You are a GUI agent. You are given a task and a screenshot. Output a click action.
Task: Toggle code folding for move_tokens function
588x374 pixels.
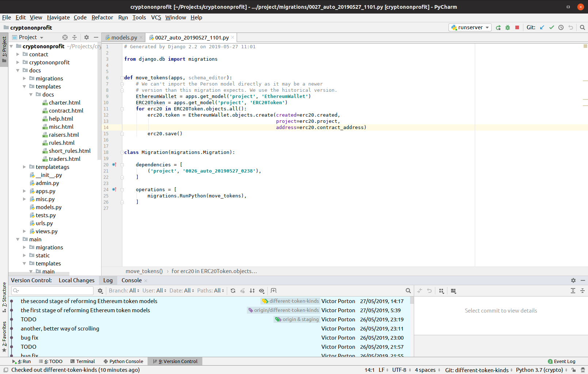click(x=122, y=78)
